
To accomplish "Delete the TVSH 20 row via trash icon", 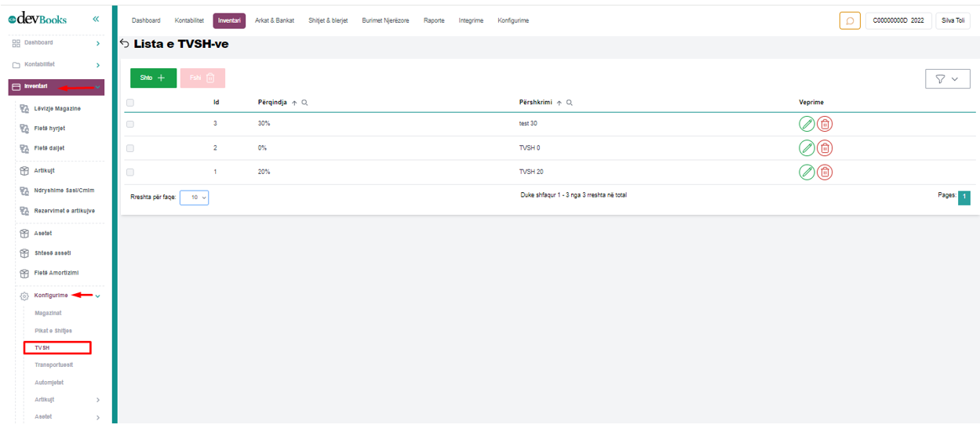I will point(825,172).
